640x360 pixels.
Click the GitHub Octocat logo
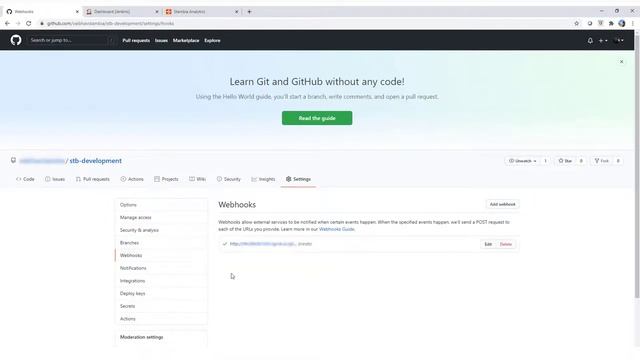coord(16,40)
